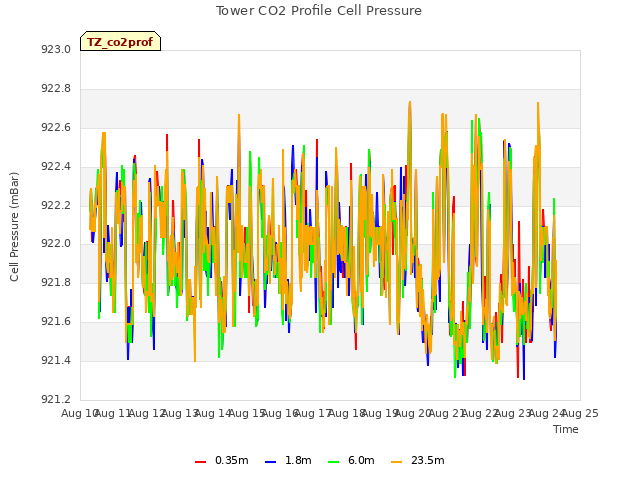Click the 6.0m legend label
640x480 pixels.
(361, 460)
